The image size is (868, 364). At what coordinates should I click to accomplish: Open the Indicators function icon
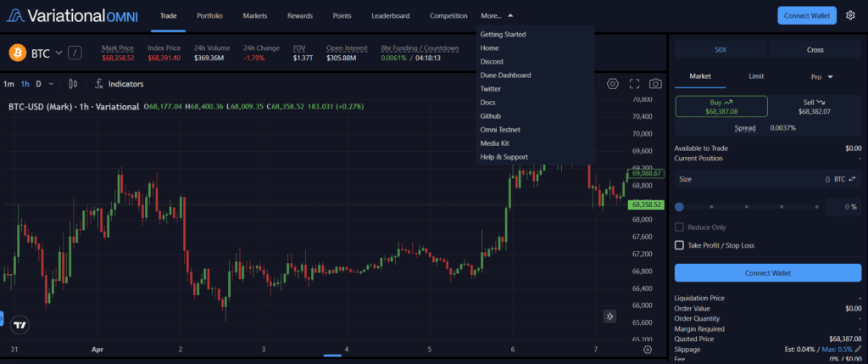[x=100, y=84]
